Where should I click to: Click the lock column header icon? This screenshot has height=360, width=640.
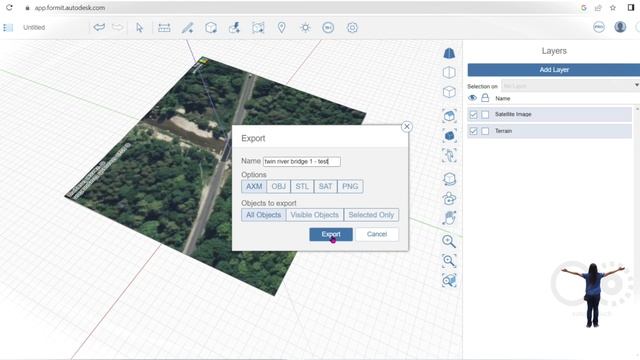[x=485, y=98]
